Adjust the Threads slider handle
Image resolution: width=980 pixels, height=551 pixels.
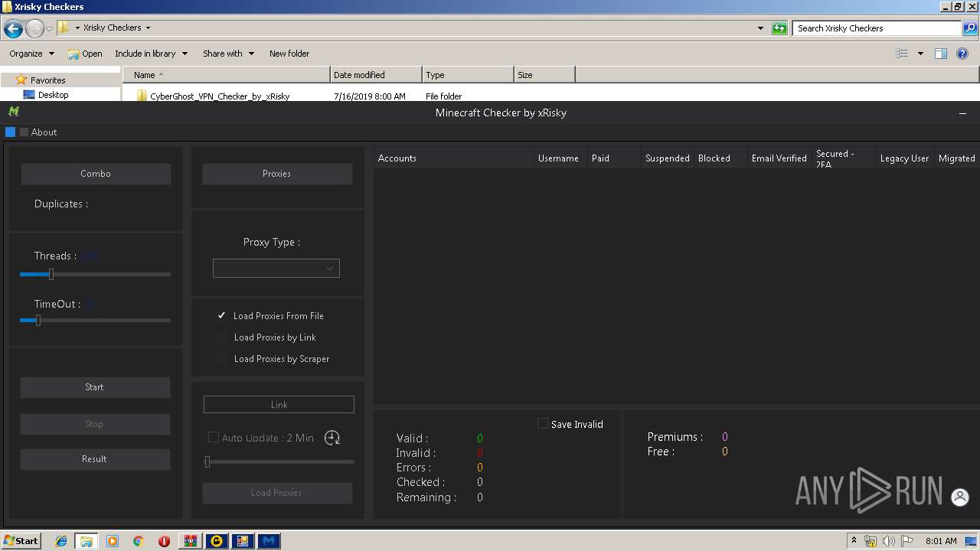51,274
